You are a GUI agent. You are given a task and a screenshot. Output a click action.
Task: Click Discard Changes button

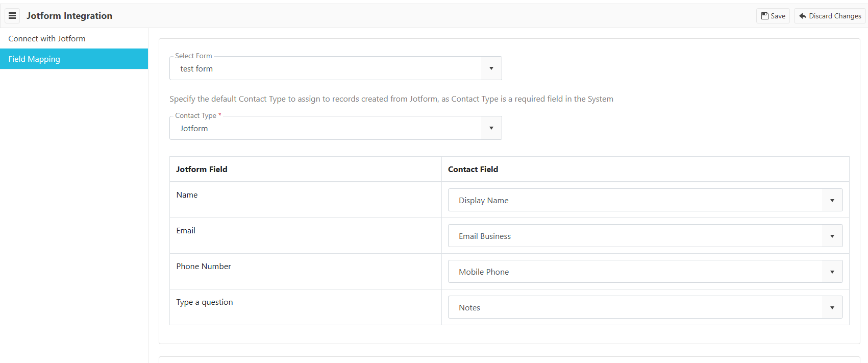(x=830, y=16)
